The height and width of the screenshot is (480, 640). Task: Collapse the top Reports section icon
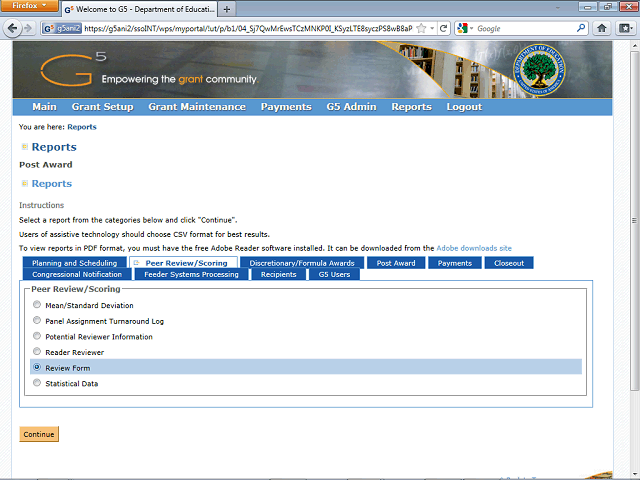pyautogui.click(x=24, y=147)
